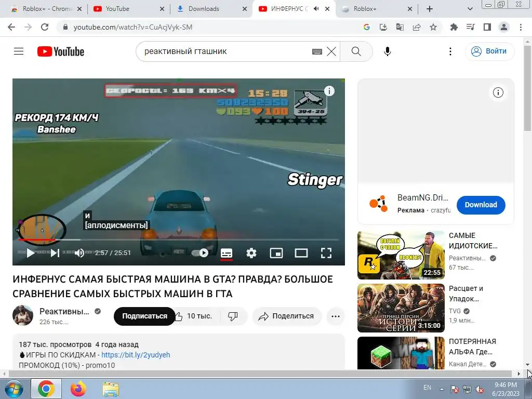Open Windows Explorer from taskbar
This screenshot has width=532, height=399.
click(x=111, y=389)
